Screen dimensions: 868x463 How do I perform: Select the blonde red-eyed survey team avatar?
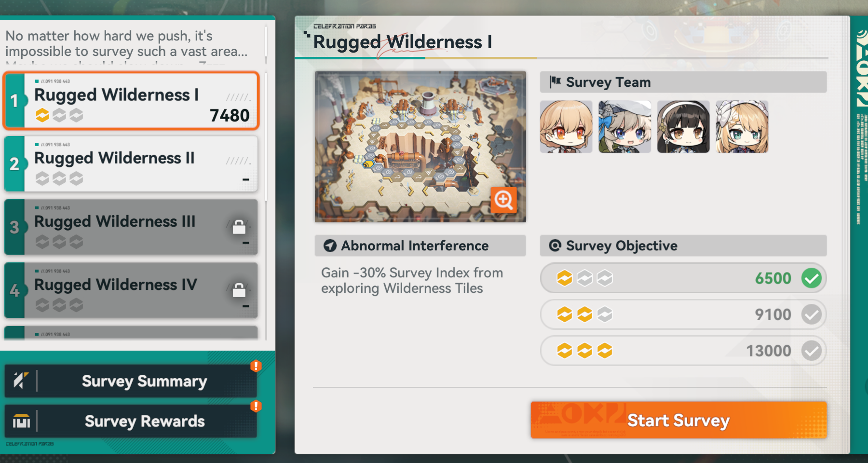[x=566, y=127]
